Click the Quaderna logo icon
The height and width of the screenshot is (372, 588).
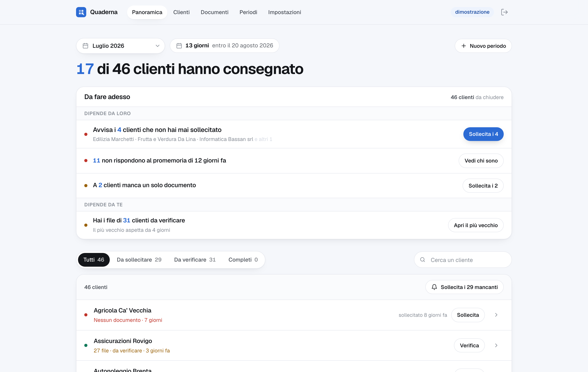(81, 12)
